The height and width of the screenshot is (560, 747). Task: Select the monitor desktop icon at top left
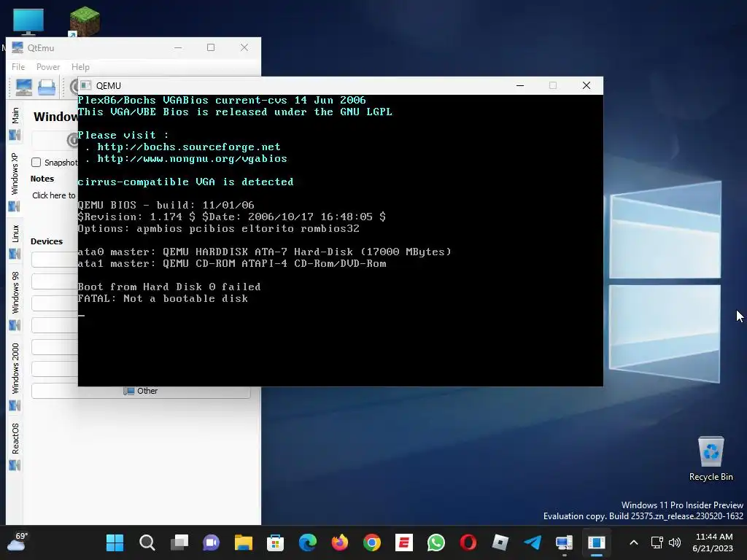pos(28,22)
